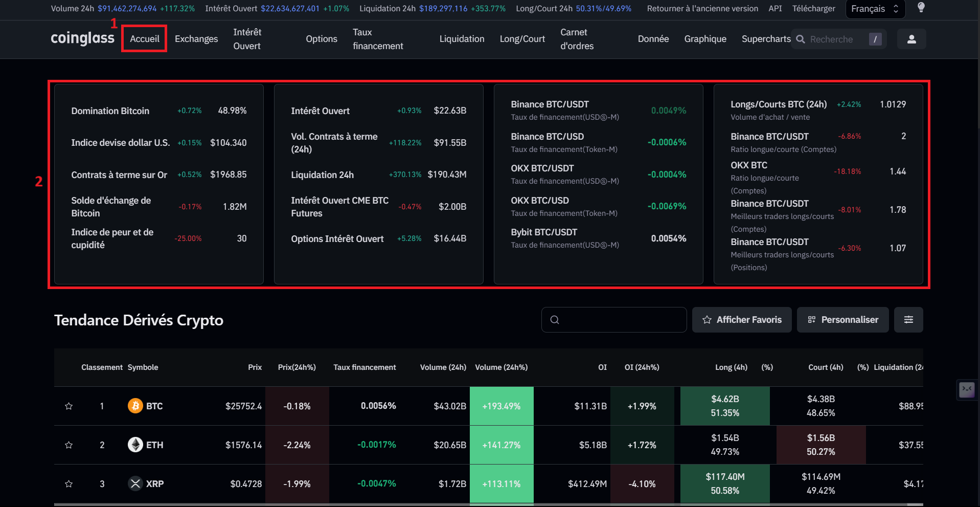Click OKX BTC/USD Token-M funding row
The height and width of the screenshot is (507, 980).
[599, 207]
